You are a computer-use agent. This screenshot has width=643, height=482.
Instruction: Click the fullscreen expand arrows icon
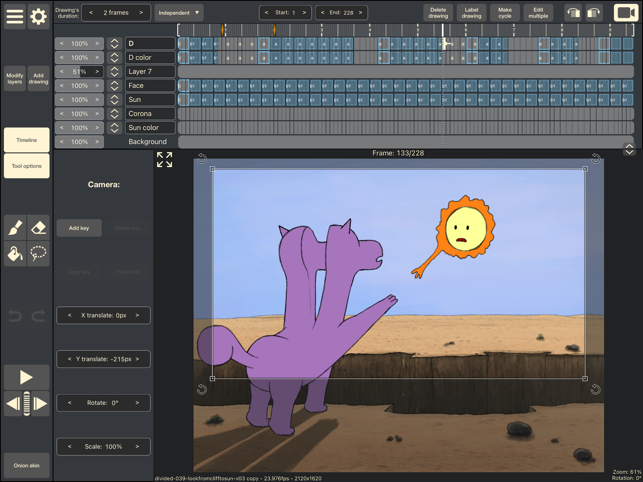(x=164, y=160)
